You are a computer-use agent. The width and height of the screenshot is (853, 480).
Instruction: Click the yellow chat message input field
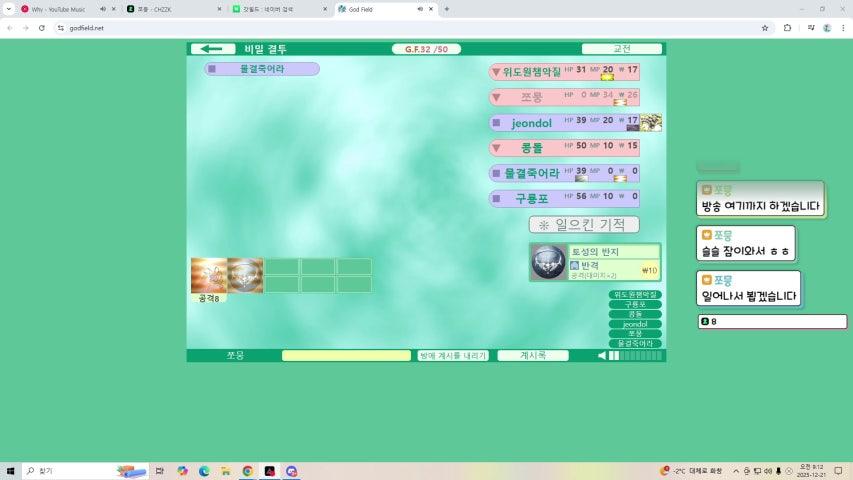click(x=346, y=356)
